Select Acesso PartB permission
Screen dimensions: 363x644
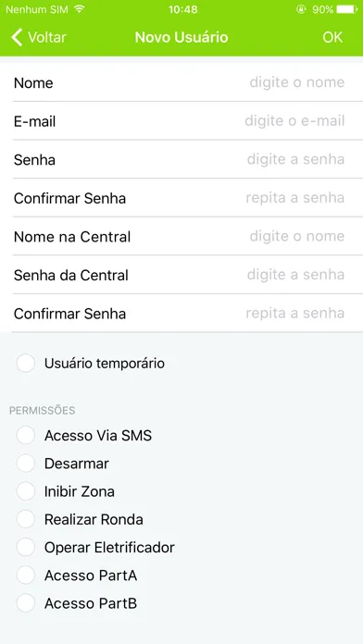tap(26, 603)
